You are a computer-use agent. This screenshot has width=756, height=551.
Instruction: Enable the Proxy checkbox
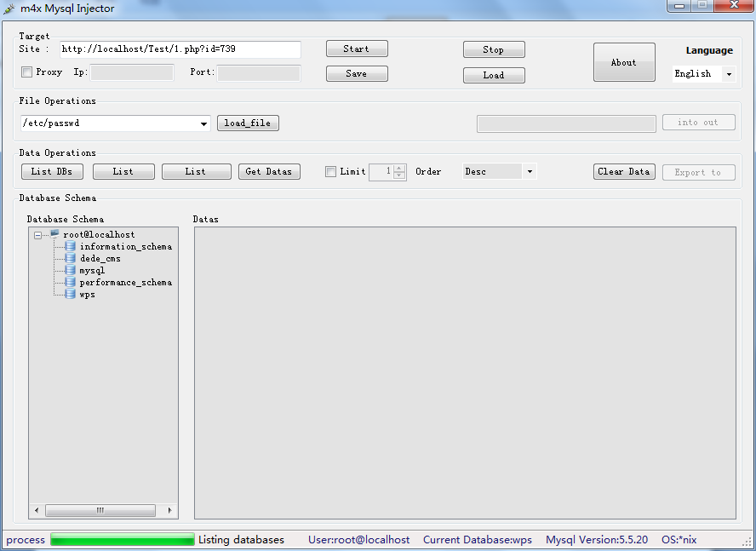coord(26,72)
